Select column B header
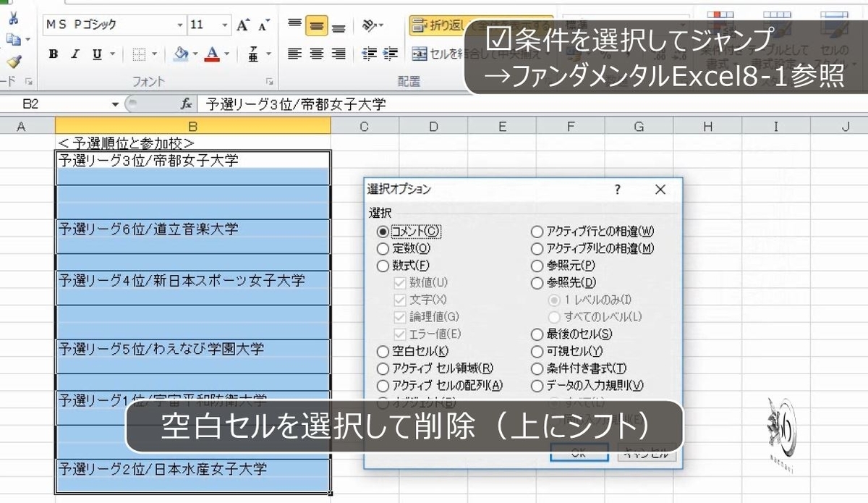The width and height of the screenshot is (868, 503). point(192,127)
